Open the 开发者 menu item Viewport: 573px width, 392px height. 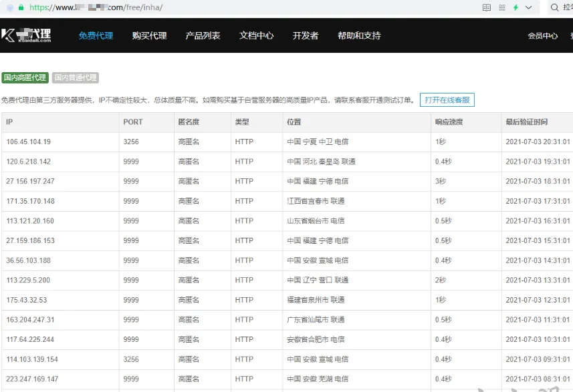(x=306, y=35)
